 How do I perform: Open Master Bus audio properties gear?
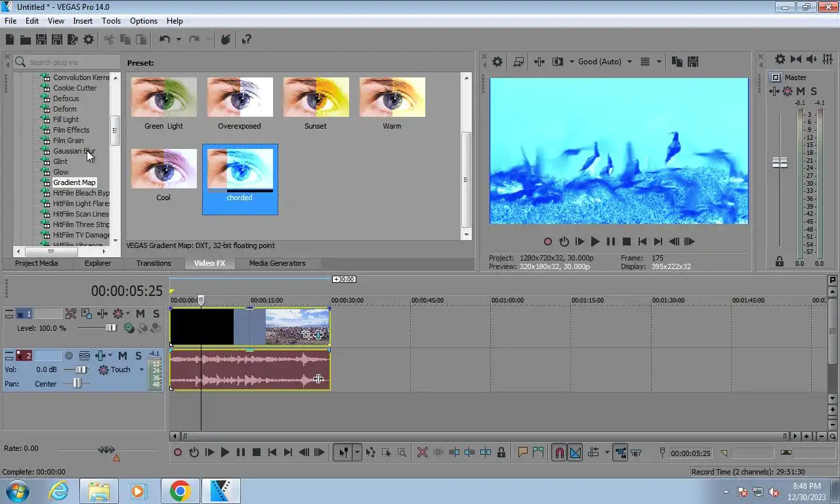coord(780,59)
